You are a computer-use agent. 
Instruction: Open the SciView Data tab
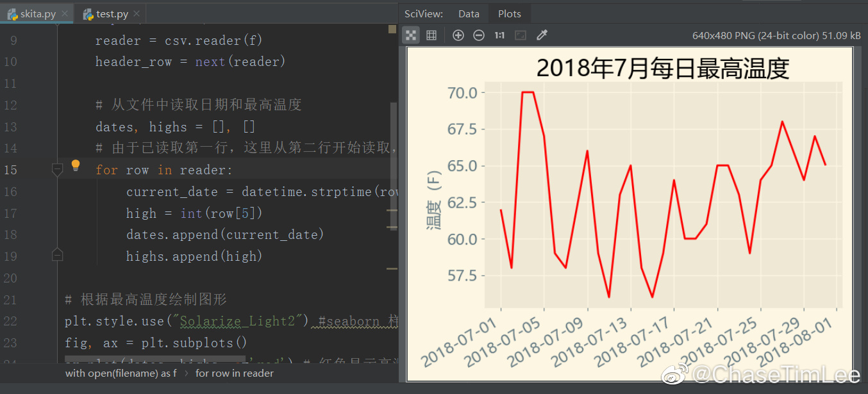pos(469,13)
